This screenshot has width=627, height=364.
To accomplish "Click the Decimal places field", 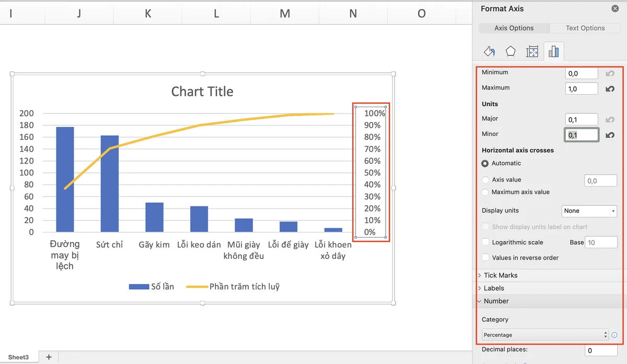I will pyautogui.click(x=601, y=350).
